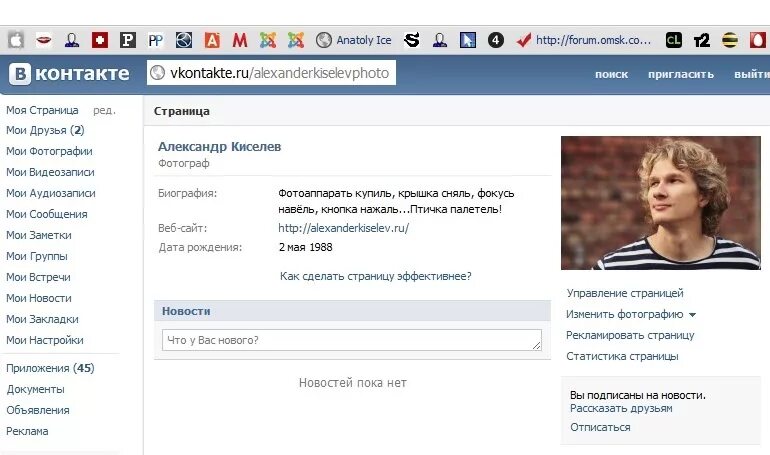Image resolution: width=770 pixels, height=455 pixels.
Task: Go to Документы
Action: (x=35, y=389)
